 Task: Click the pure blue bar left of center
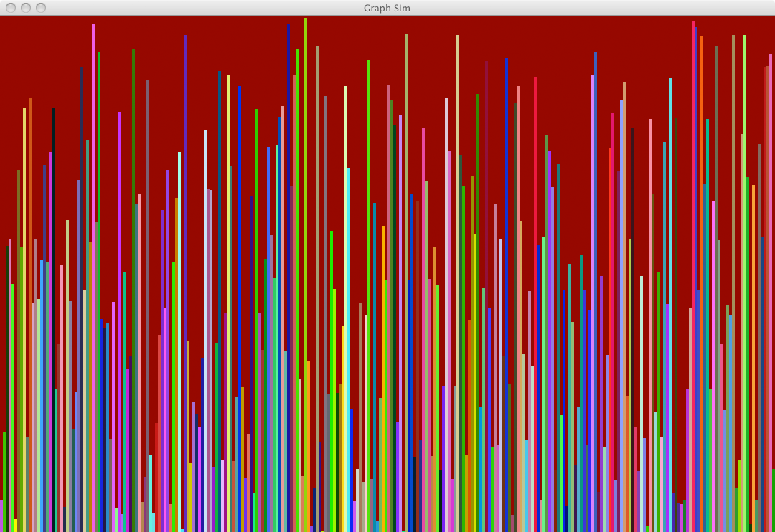coord(240,215)
